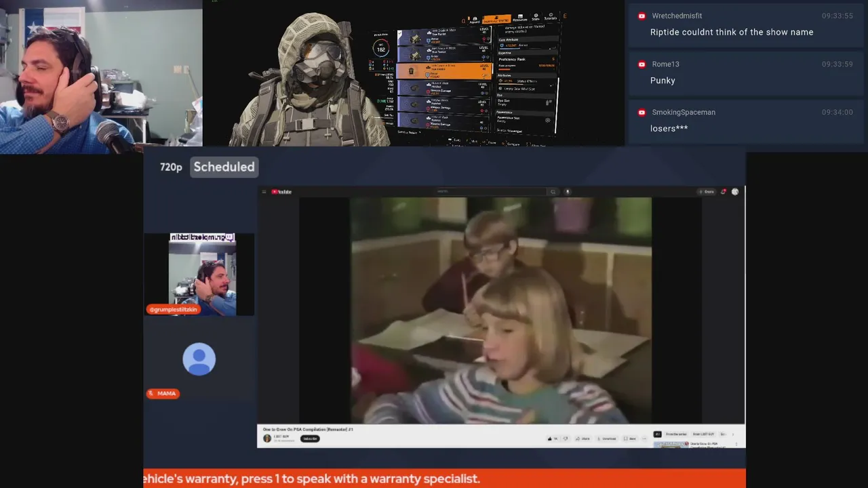868x488 pixels.
Task: Open YouTube notifications bell
Action: pyautogui.click(x=724, y=192)
